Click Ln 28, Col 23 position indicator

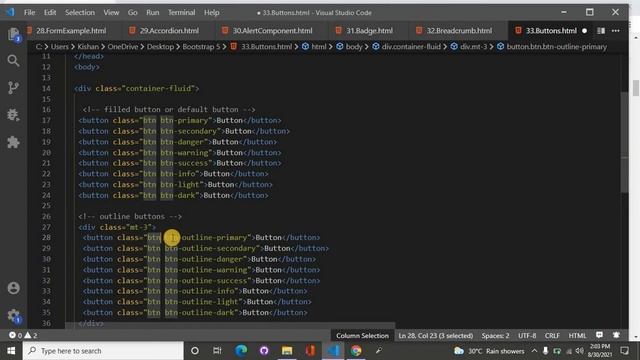[x=436, y=336]
